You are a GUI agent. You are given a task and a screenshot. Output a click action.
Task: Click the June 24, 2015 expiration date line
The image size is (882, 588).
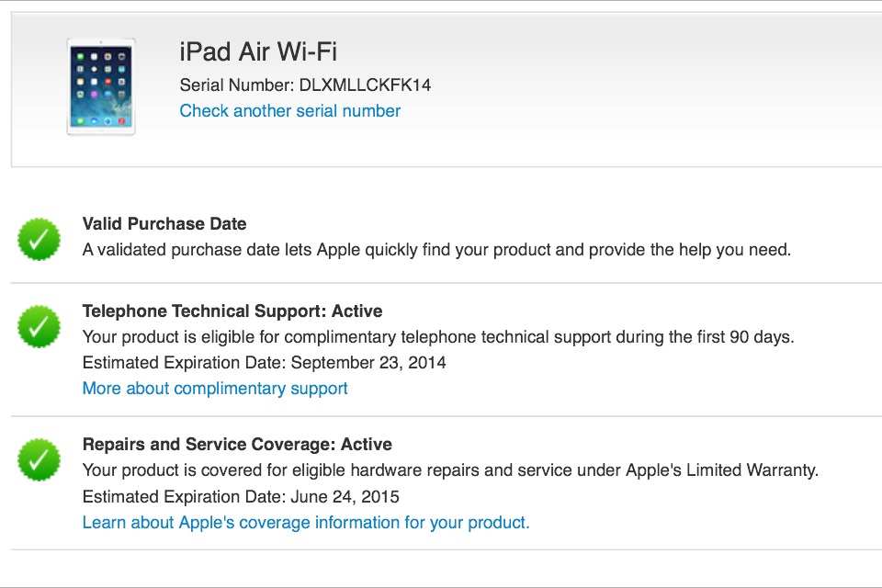coord(241,497)
